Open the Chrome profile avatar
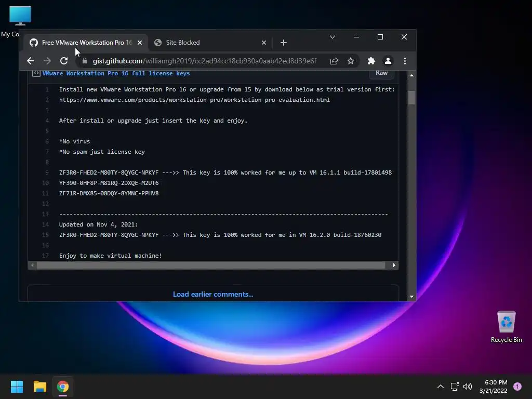This screenshot has height=399, width=532. pyautogui.click(x=388, y=61)
